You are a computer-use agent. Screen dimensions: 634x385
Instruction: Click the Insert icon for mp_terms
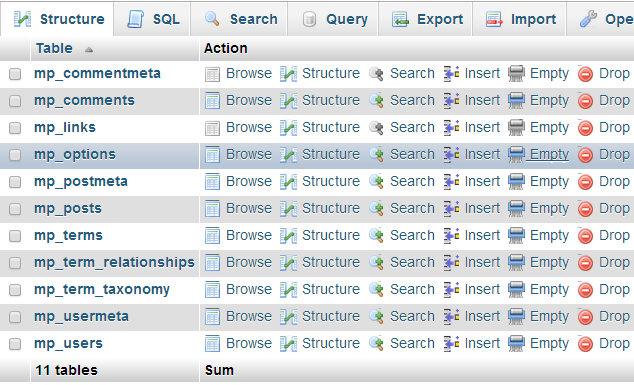pos(451,236)
